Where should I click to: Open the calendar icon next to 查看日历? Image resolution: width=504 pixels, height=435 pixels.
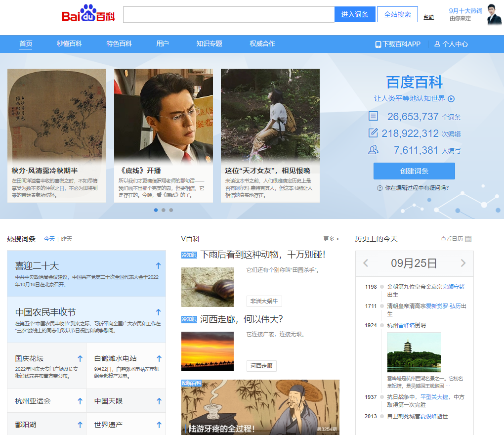point(468,239)
